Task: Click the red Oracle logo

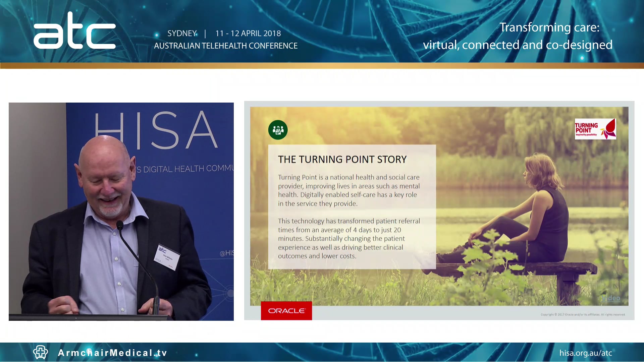Action: (286, 311)
